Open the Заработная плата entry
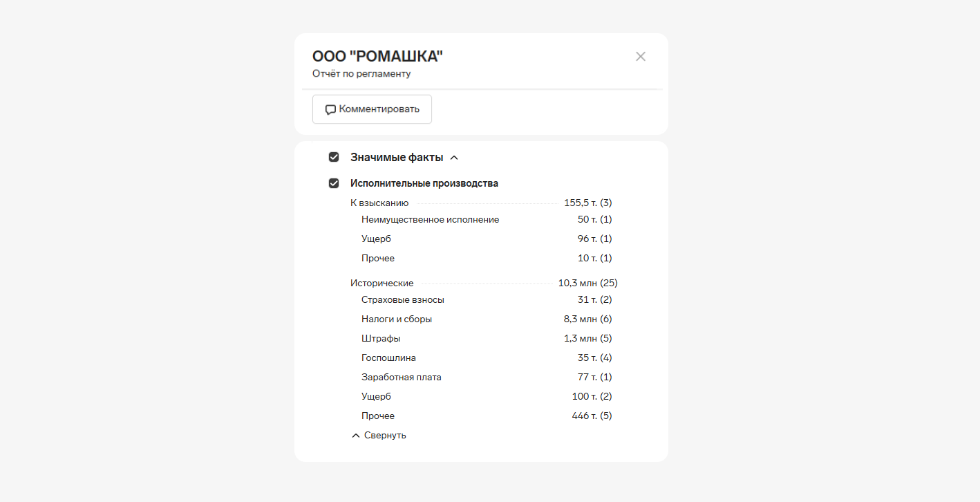The height and width of the screenshot is (502, 980). pyautogui.click(x=401, y=378)
